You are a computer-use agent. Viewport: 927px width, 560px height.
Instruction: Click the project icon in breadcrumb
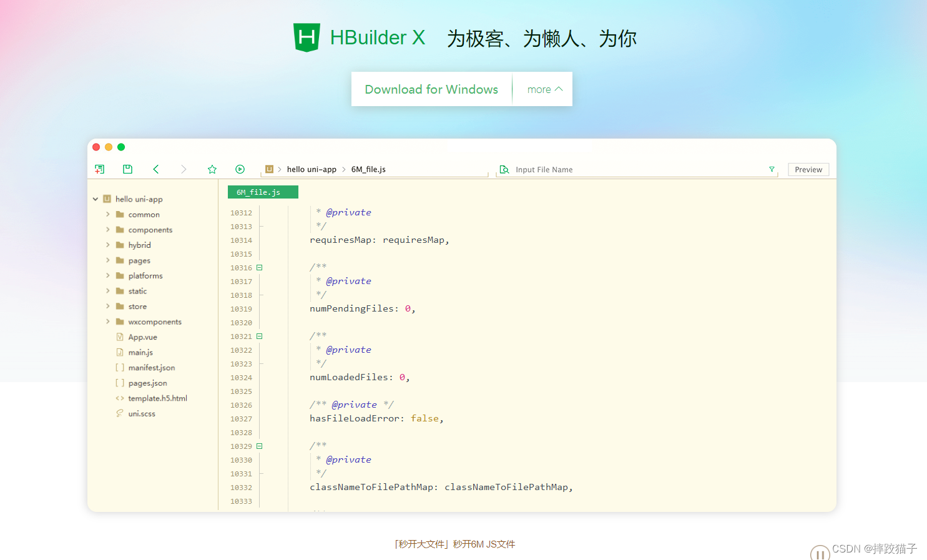pos(270,169)
